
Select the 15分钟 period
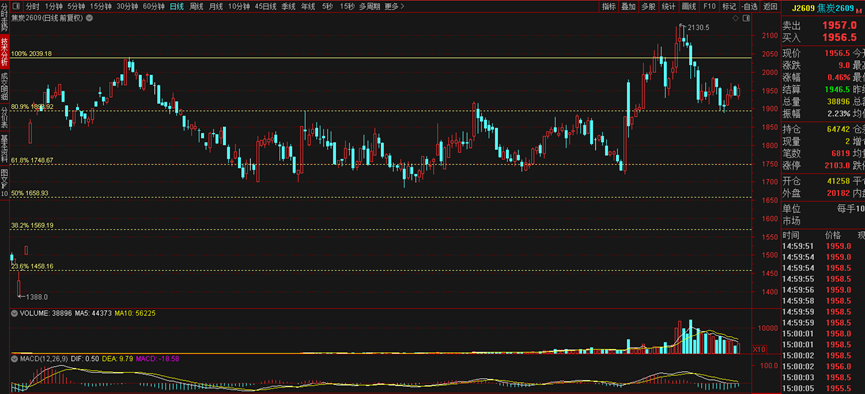click(x=100, y=7)
